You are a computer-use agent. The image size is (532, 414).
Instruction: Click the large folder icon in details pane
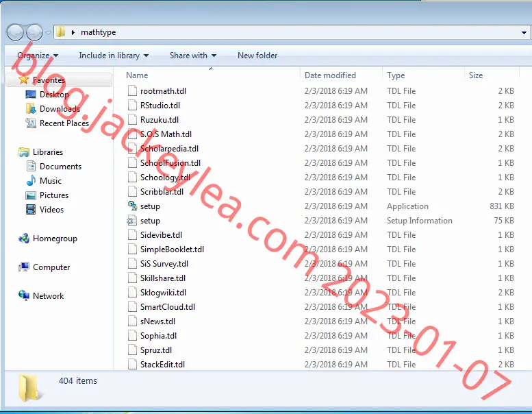[30, 387]
